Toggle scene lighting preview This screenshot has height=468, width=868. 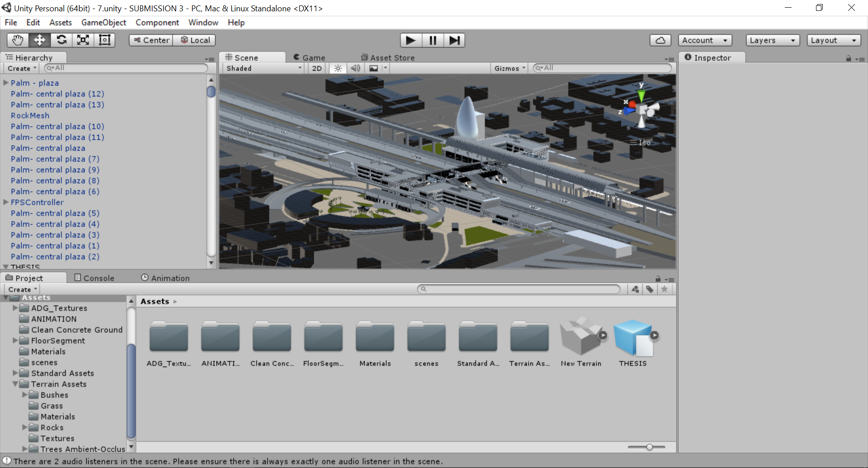pos(338,68)
